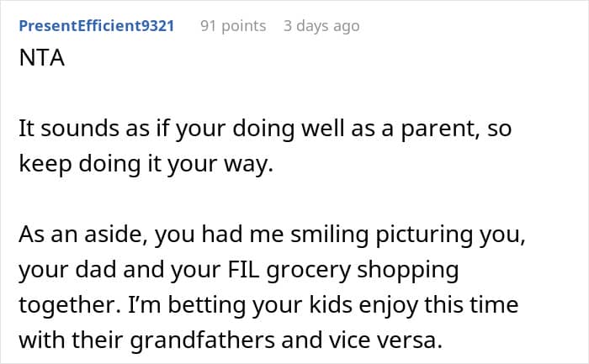
Task: Click the word 'smiling' in the comment
Action: point(330,235)
